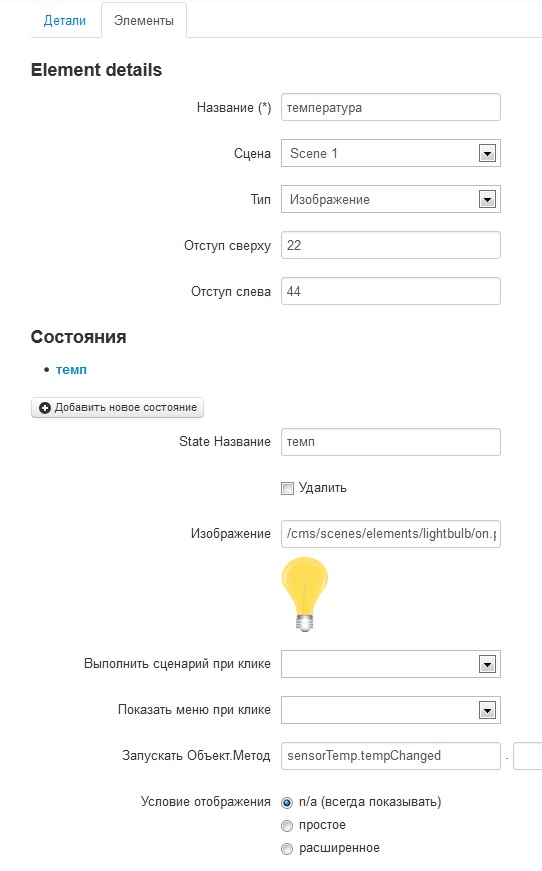Viewport: 542px width, 871px height.
Task: Select n/a (всегда показывать) radio option
Action: pos(287,803)
